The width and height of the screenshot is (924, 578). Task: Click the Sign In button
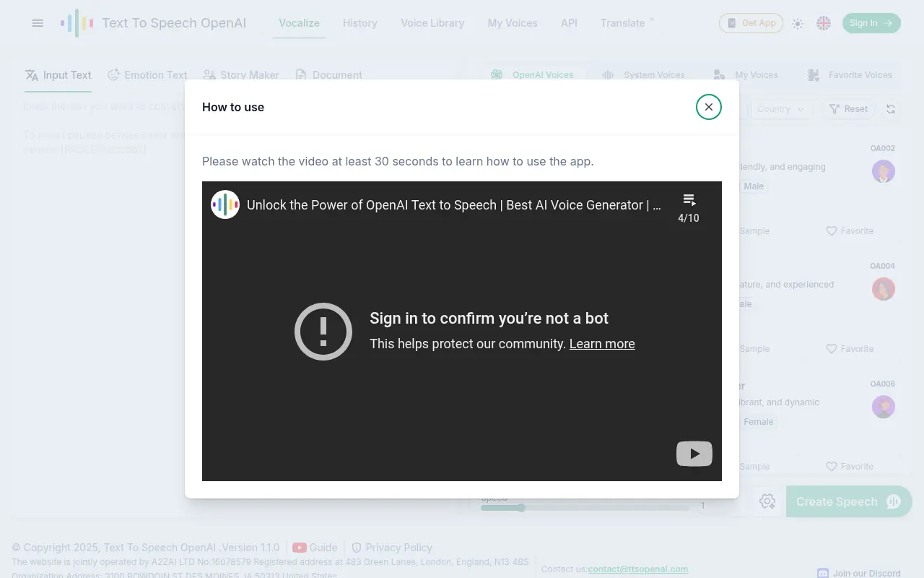tap(871, 22)
